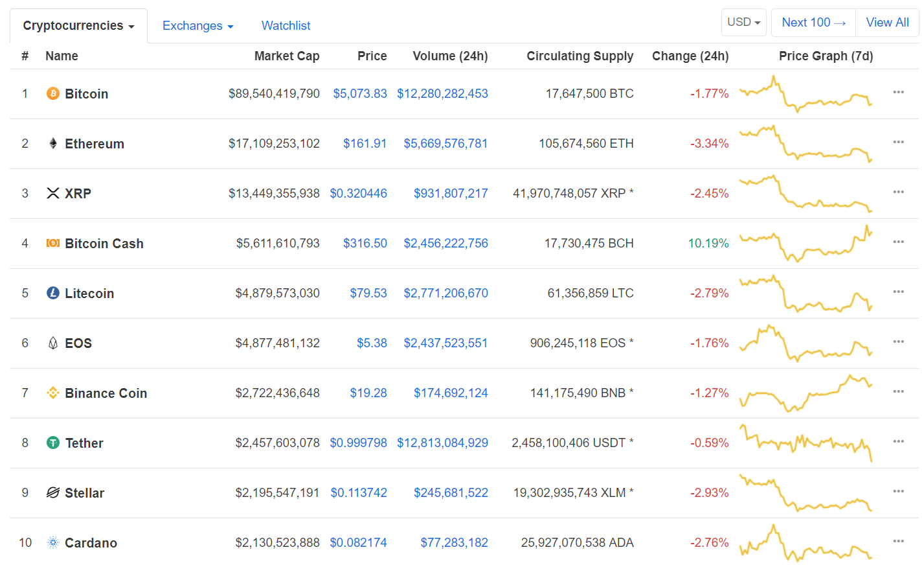Click the XRP logo icon

pyautogui.click(x=53, y=193)
